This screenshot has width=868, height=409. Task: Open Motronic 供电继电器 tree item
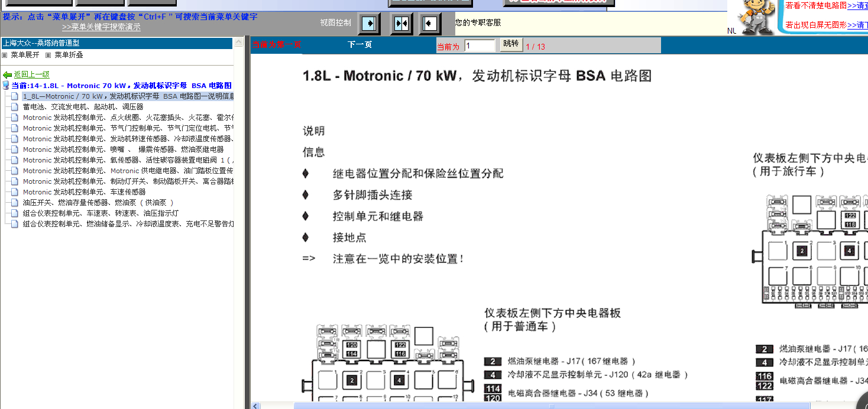128,171
